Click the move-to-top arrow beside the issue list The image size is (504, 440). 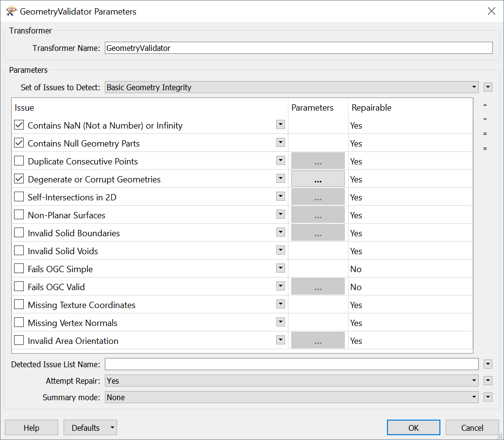pyautogui.click(x=485, y=134)
